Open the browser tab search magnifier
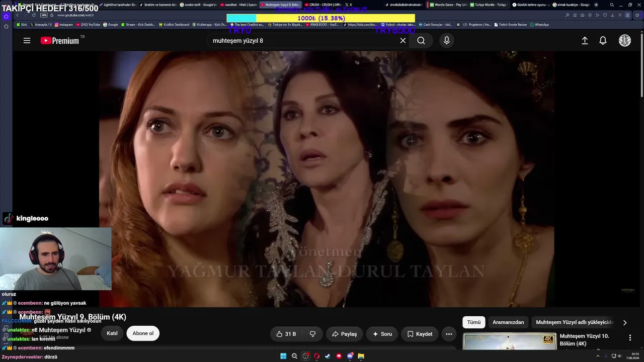 pos(612,5)
